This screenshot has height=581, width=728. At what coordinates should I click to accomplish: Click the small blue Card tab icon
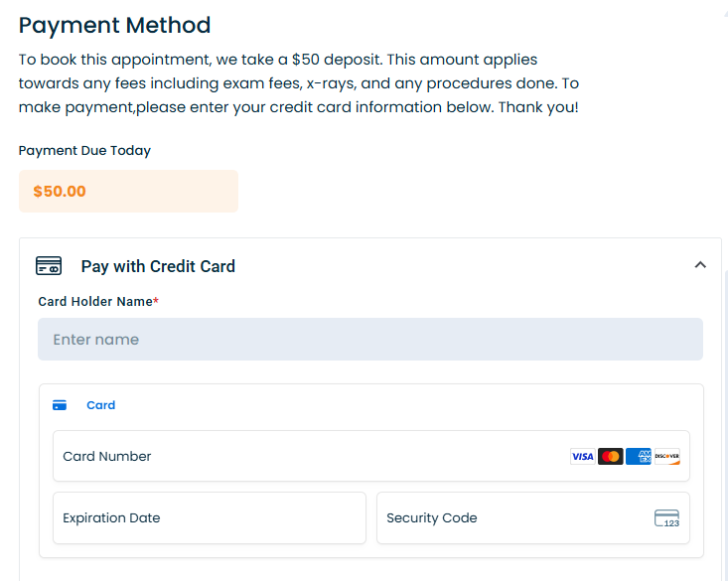(60, 405)
